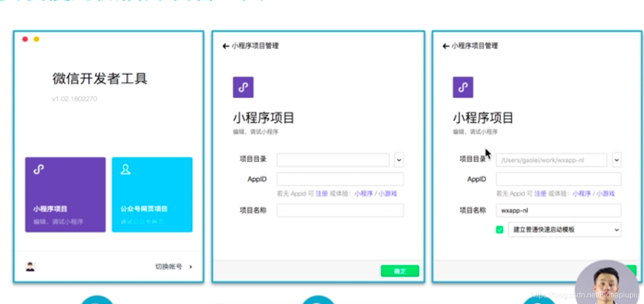The image size is (644, 304).
Task: Click the AppID field in middle window
Action: (340, 179)
